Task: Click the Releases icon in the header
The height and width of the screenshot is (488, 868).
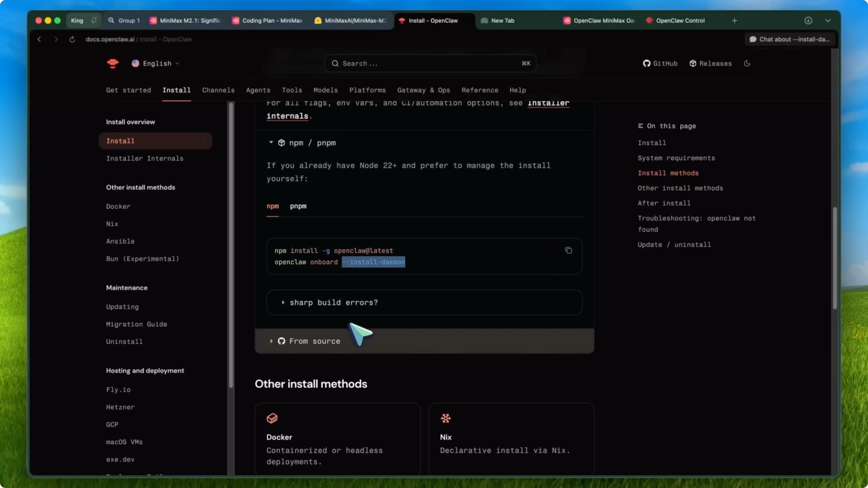Action: pos(693,63)
